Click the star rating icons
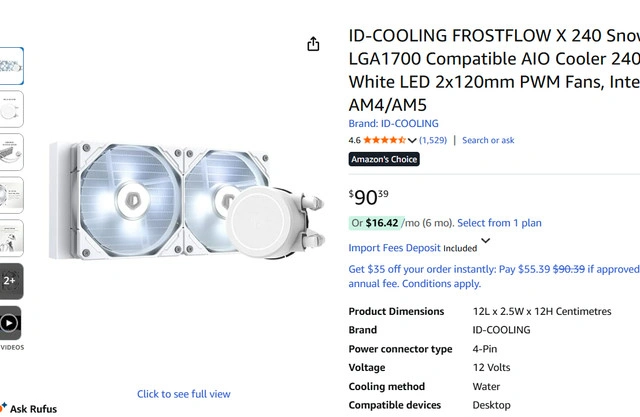 (384, 141)
